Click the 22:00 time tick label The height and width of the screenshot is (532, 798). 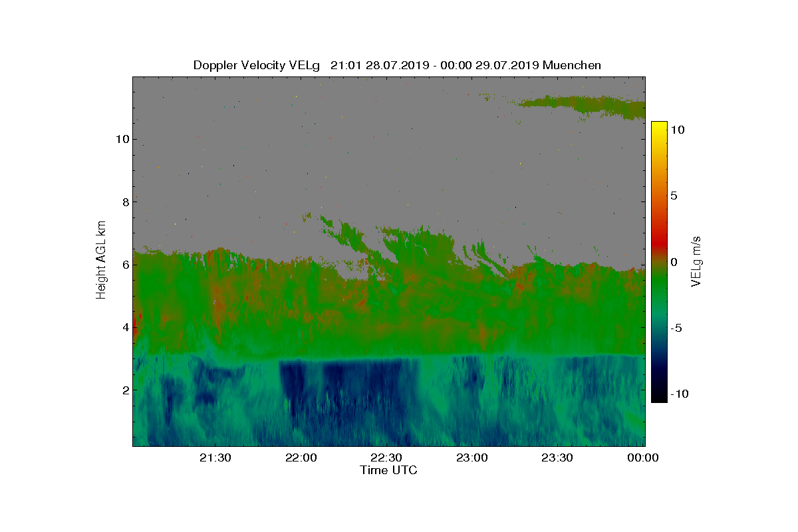(301, 458)
